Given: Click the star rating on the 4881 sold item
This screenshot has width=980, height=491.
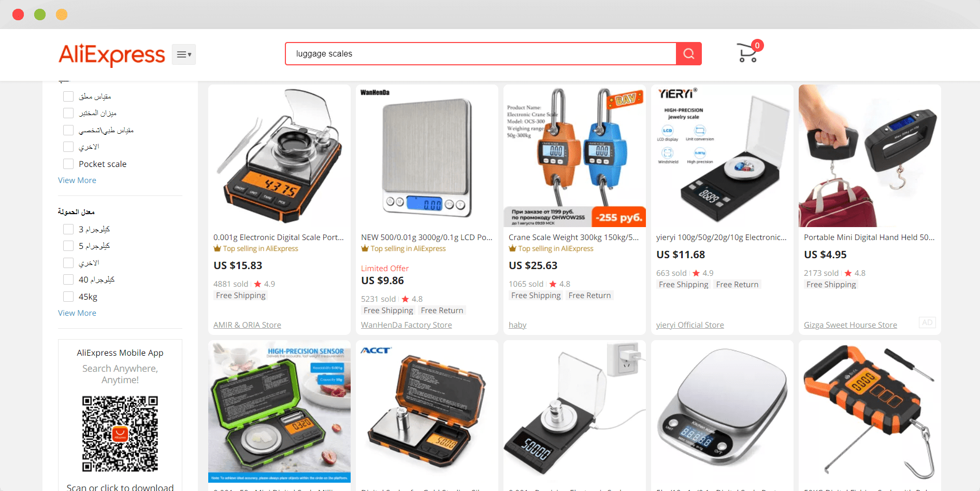Looking at the screenshot, I should click(265, 284).
